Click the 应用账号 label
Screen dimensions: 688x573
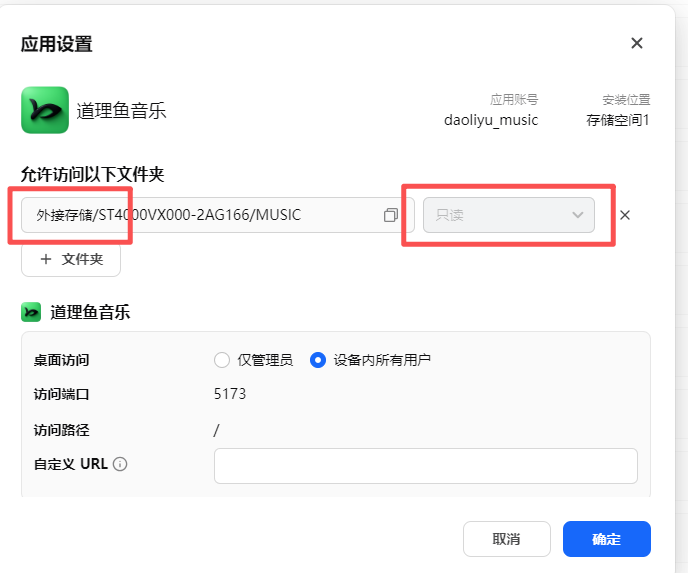(x=514, y=100)
